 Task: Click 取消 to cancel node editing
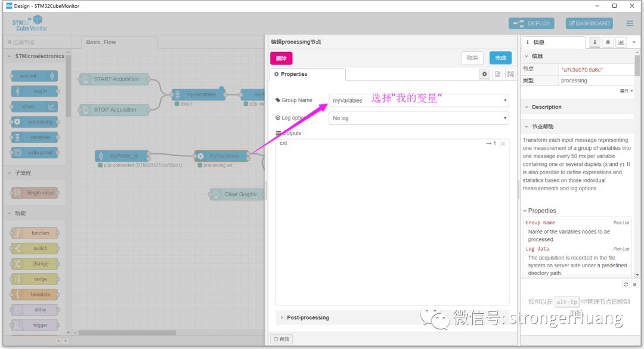pos(472,58)
